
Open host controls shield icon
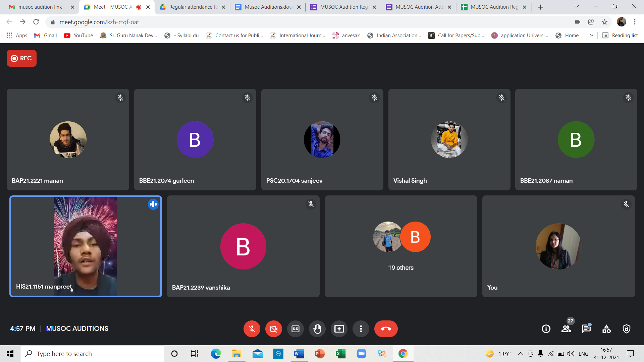click(626, 329)
